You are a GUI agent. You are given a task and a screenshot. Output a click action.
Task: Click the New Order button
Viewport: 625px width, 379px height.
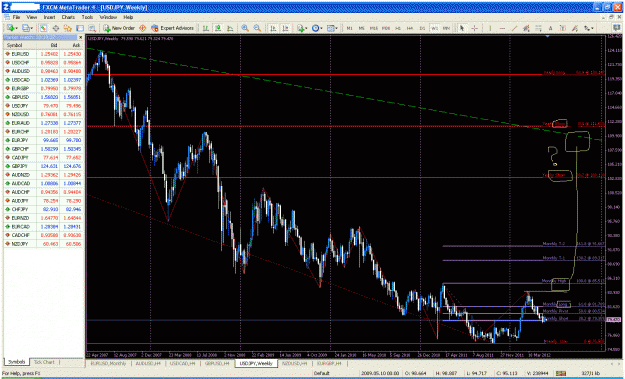click(x=119, y=28)
